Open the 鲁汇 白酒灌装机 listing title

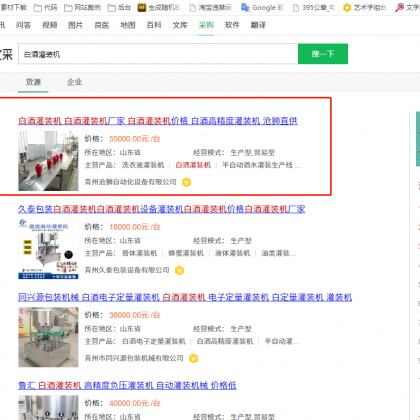[127, 386]
